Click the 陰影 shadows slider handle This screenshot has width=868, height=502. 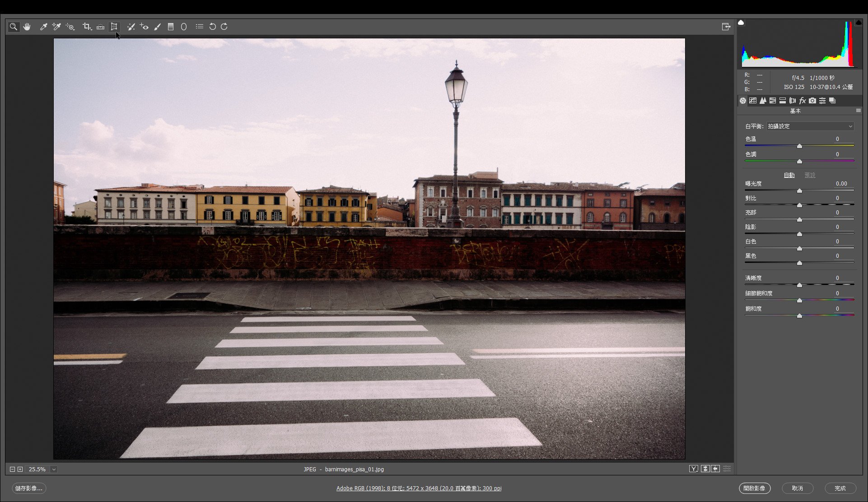(799, 234)
